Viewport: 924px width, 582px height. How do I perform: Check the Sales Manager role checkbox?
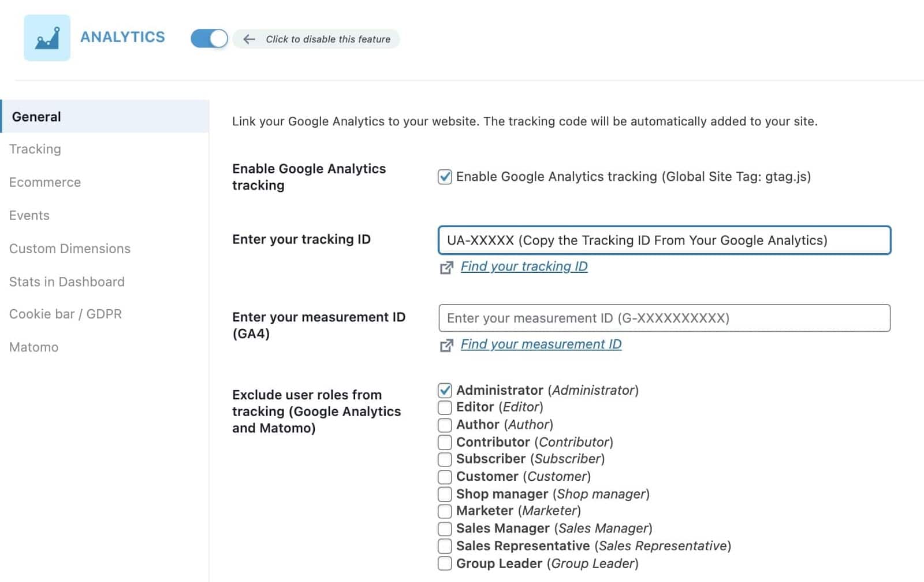[445, 529]
